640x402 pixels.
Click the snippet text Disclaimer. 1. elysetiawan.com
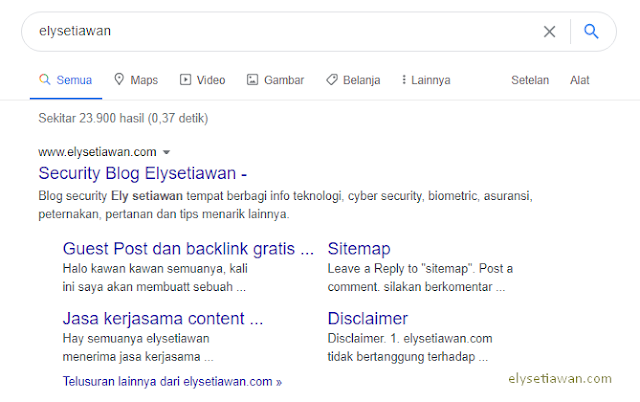[410, 347]
